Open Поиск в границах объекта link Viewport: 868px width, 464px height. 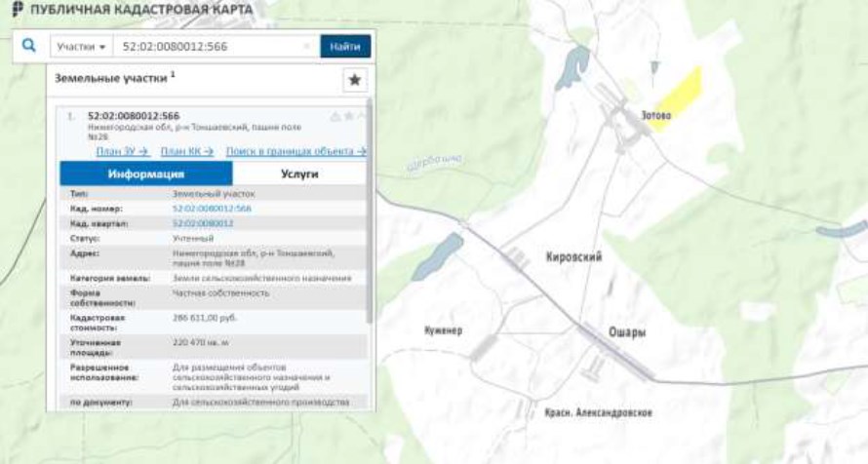[x=296, y=151]
